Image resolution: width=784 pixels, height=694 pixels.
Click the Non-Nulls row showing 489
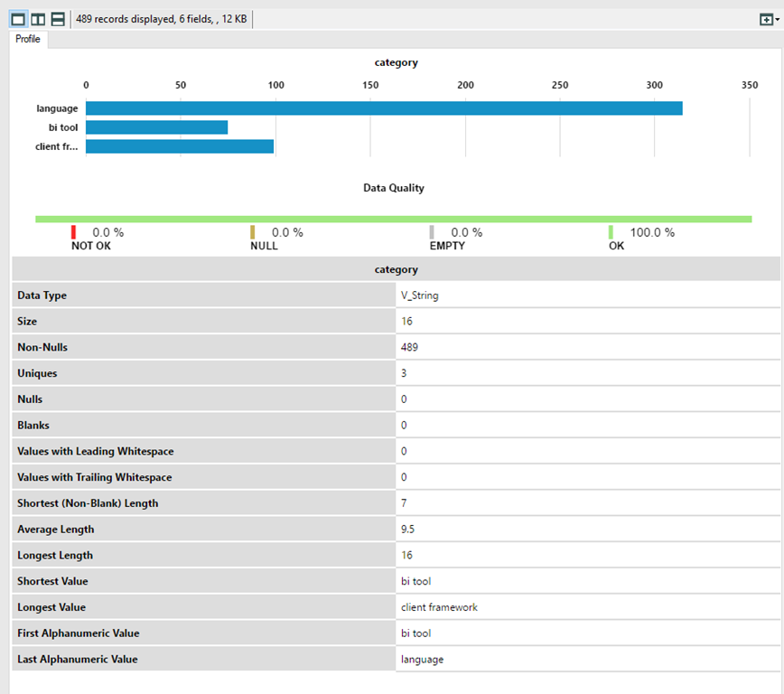click(406, 347)
